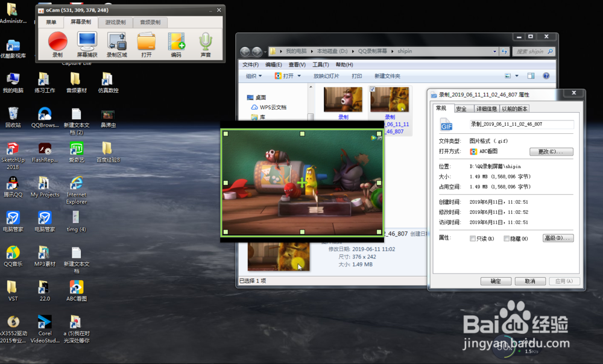
Task: Click the file name field in properties
Action: (x=522, y=124)
